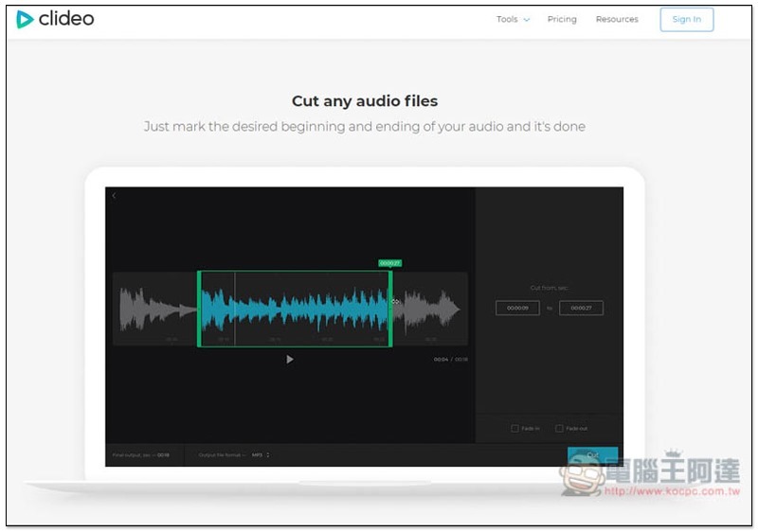Play the audio with the play button
This screenshot has width=758, height=532.
(x=289, y=359)
